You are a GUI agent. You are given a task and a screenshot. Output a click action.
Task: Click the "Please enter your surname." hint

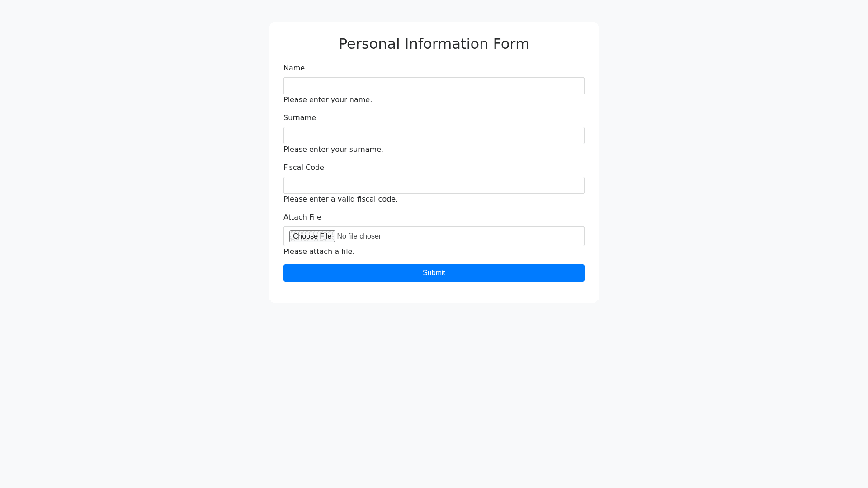point(333,150)
